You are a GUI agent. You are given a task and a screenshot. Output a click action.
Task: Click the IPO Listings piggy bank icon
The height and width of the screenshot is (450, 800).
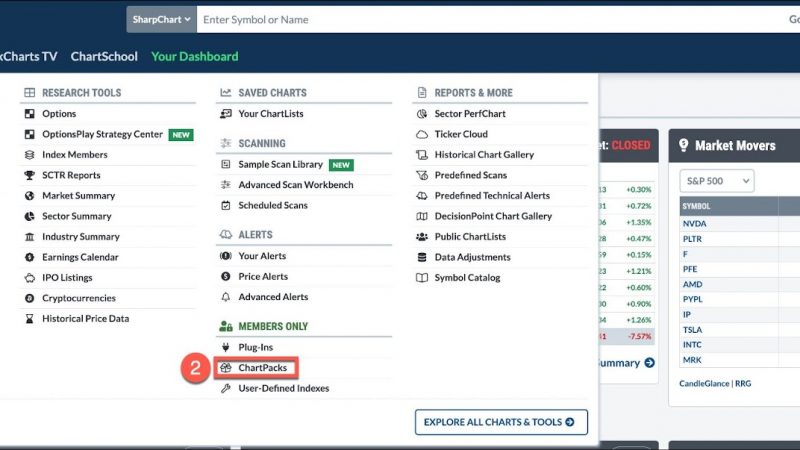pos(30,278)
